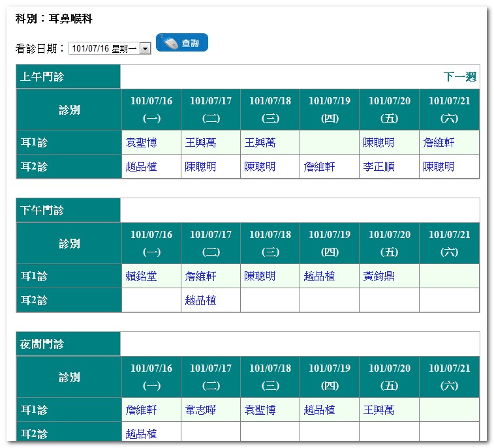Select 陳聰明 in morning 耳1診 on Friday
The width and height of the screenshot is (494, 448).
(378, 142)
